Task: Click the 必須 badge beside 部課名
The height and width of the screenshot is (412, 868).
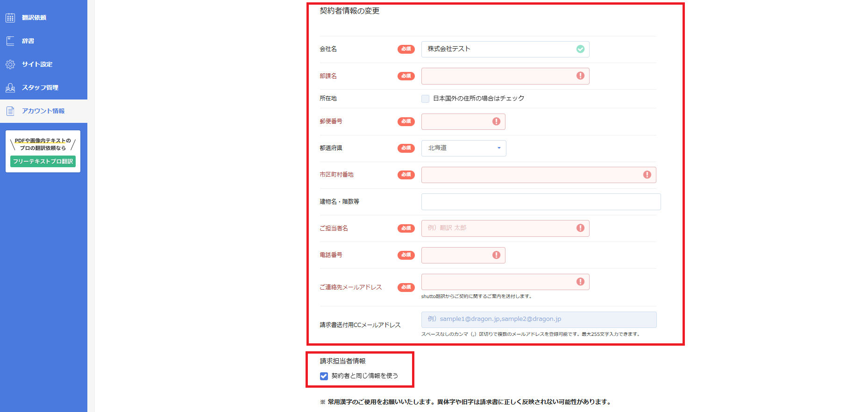Action: 406,76
